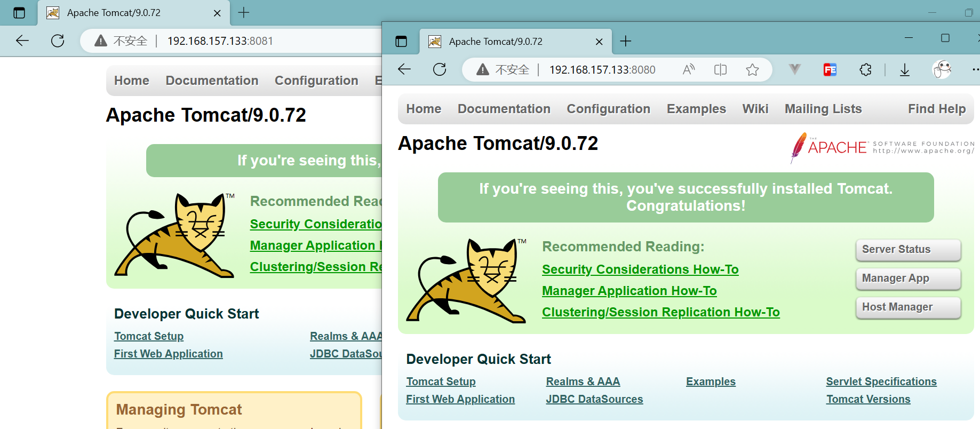
Task: Open Wiki in the nav bar
Action: (755, 109)
